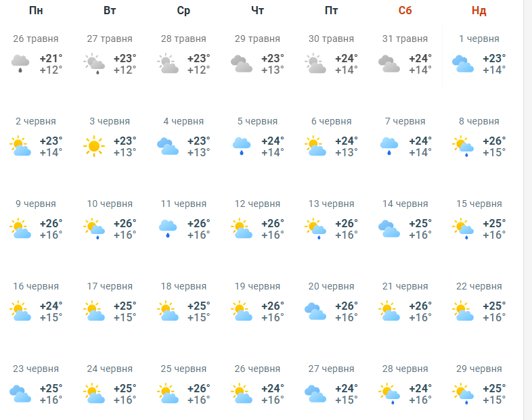Viewport: 532px width, 420px height.
Task: Select the sunny icon for 3 червня
Action: pos(94,146)
